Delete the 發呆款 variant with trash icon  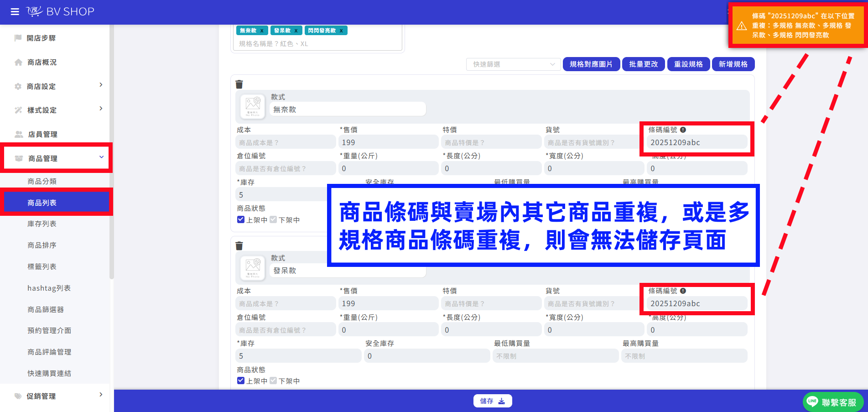tap(239, 246)
